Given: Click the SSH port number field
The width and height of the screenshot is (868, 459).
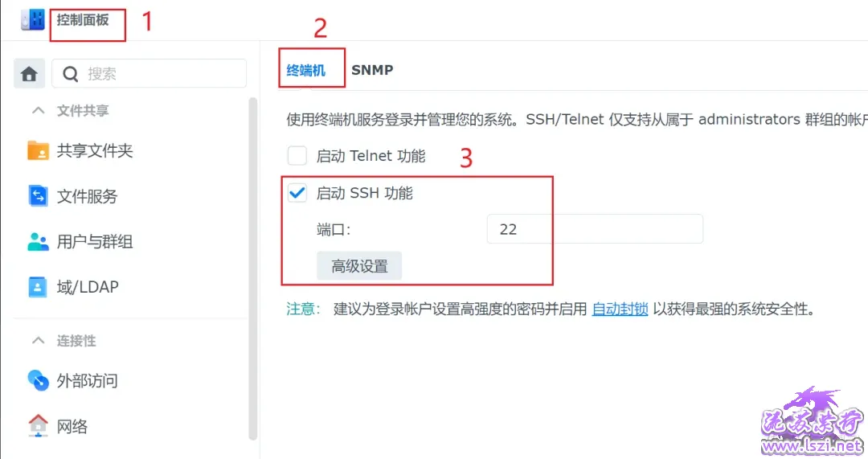Looking at the screenshot, I should pos(595,228).
